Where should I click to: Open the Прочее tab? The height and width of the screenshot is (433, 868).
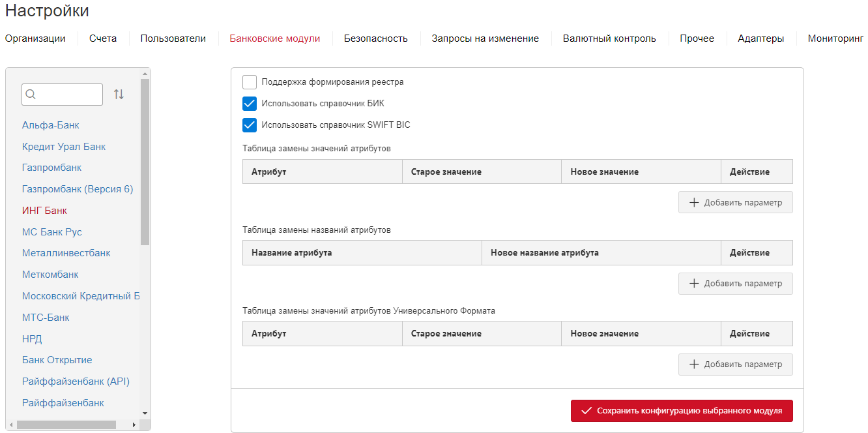[x=697, y=38]
